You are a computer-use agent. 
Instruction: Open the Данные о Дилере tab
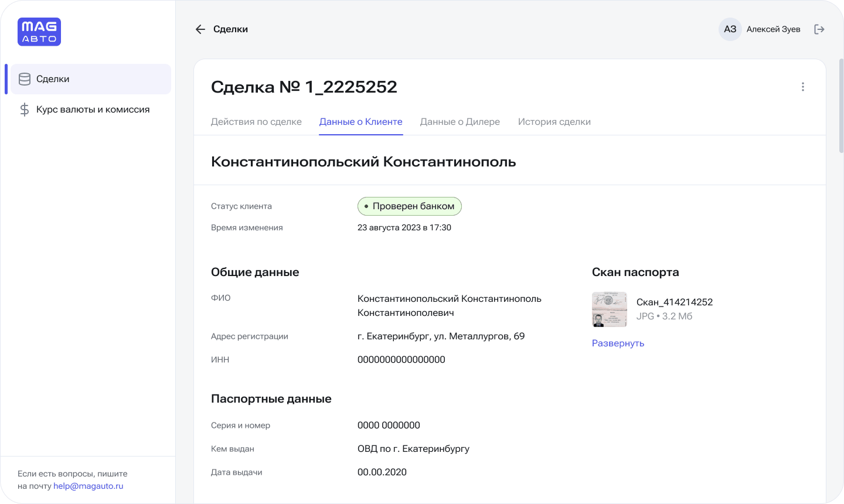(x=460, y=122)
